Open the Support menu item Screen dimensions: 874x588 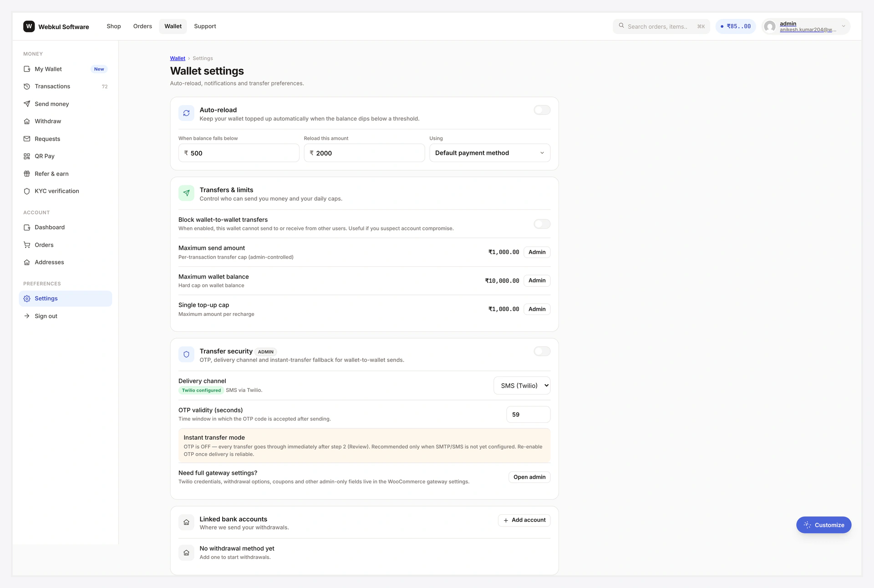(x=205, y=26)
